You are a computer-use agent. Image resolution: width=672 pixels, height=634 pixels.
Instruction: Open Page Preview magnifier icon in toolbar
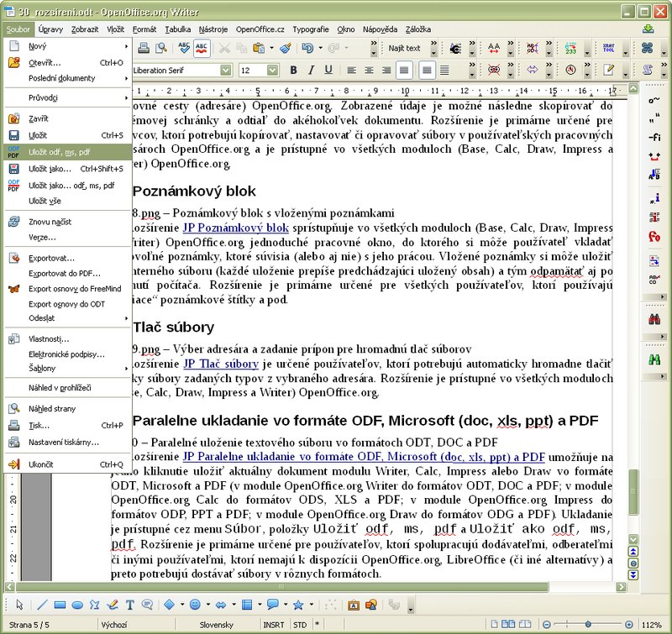coord(161,48)
